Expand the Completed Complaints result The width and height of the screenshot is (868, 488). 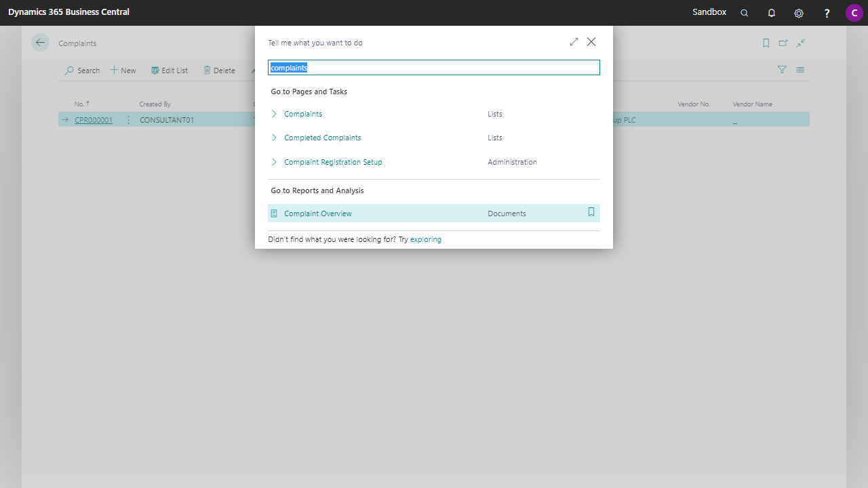point(274,137)
